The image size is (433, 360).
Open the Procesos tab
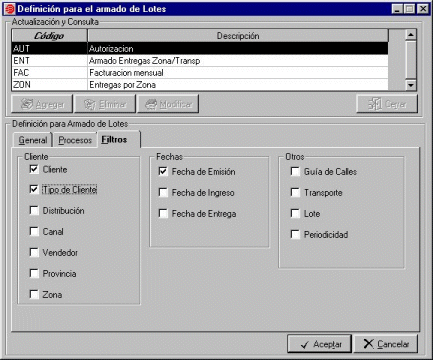75,140
